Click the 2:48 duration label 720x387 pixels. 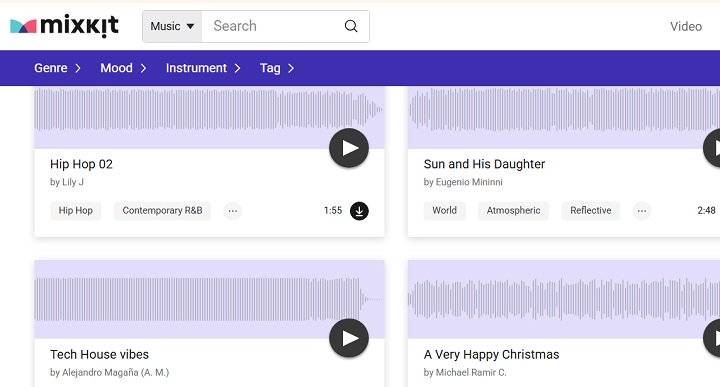[706, 210]
